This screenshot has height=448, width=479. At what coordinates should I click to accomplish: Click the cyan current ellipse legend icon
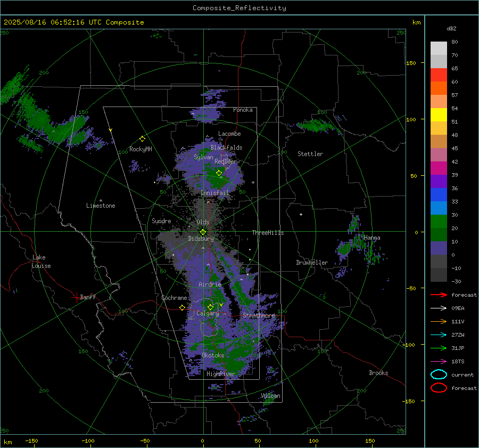click(x=439, y=374)
